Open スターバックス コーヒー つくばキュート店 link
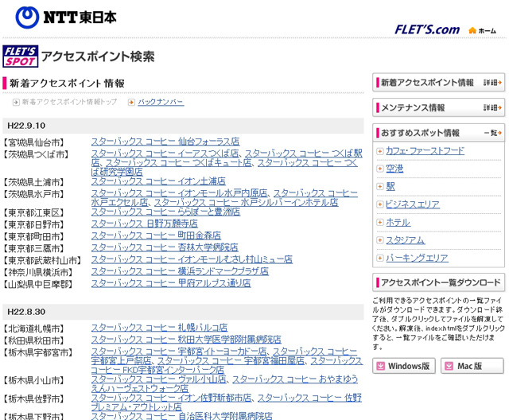The height and width of the screenshot is (420, 509). [178, 163]
